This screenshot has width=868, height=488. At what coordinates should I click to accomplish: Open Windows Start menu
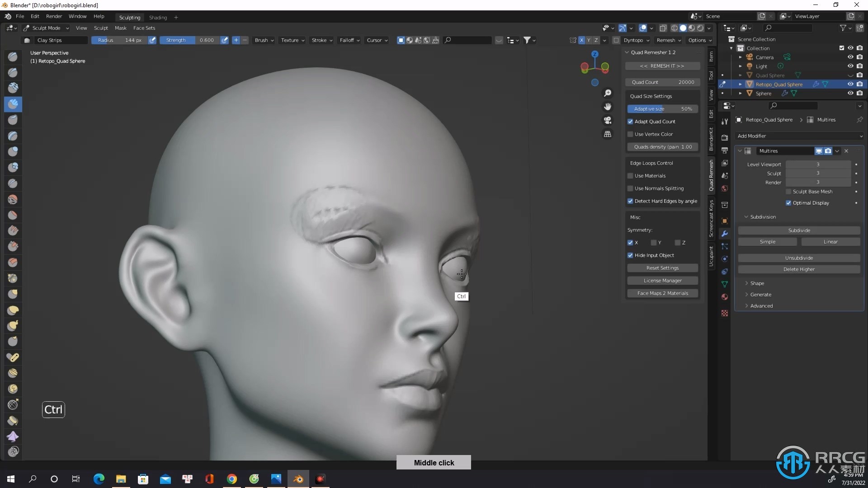[x=11, y=479]
